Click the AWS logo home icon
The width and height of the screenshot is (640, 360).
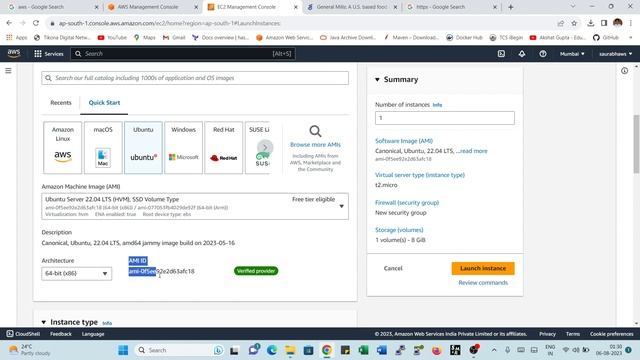click(13, 53)
